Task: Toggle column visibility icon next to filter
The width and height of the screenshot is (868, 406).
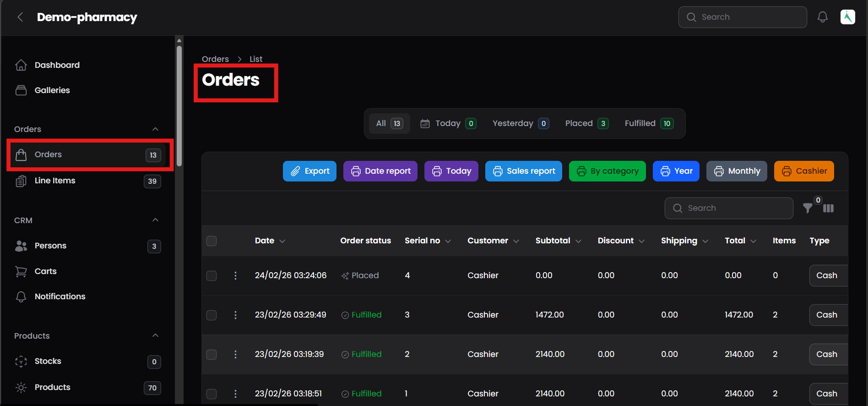Action: point(828,208)
